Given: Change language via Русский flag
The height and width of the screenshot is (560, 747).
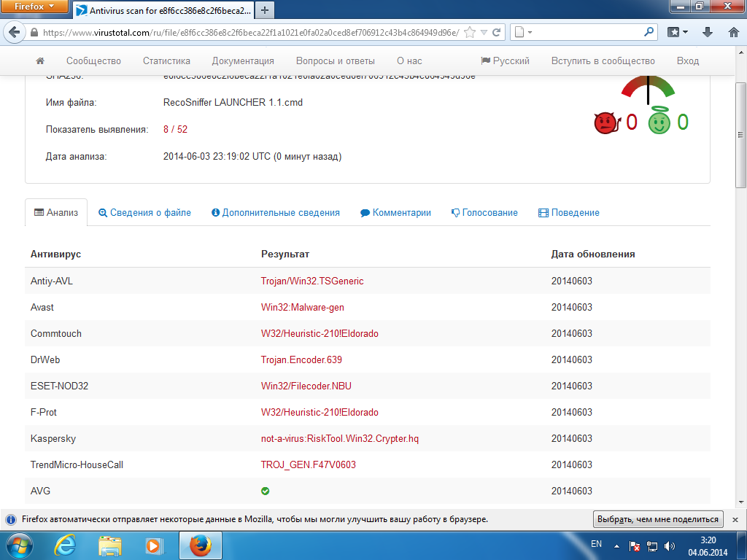Looking at the screenshot, I should click(x=505, y=61).
